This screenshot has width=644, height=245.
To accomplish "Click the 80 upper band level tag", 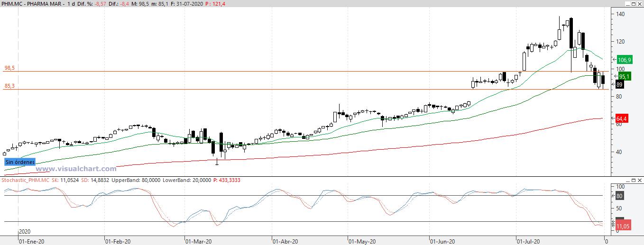I will tap(620, 195).
